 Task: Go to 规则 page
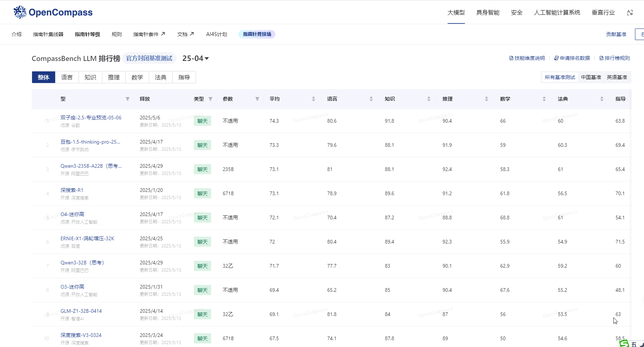point(117,34)
